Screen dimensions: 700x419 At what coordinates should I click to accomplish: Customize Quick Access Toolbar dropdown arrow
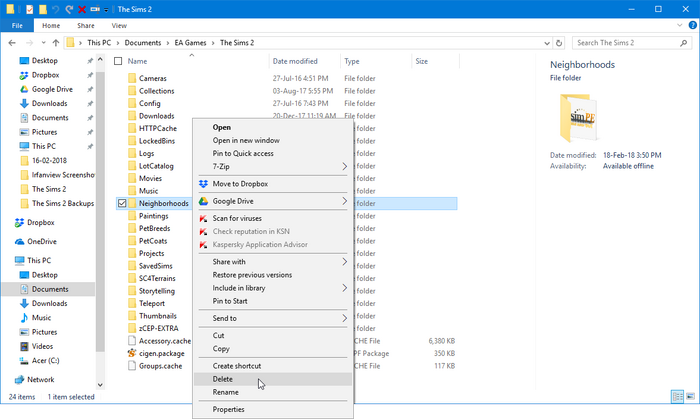pos(106,9)
